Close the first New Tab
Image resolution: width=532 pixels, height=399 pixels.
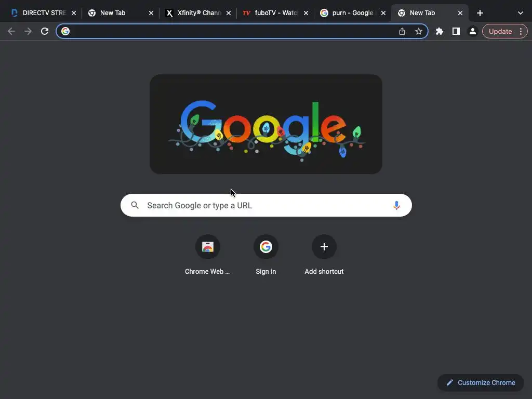[x=151, y=13]
